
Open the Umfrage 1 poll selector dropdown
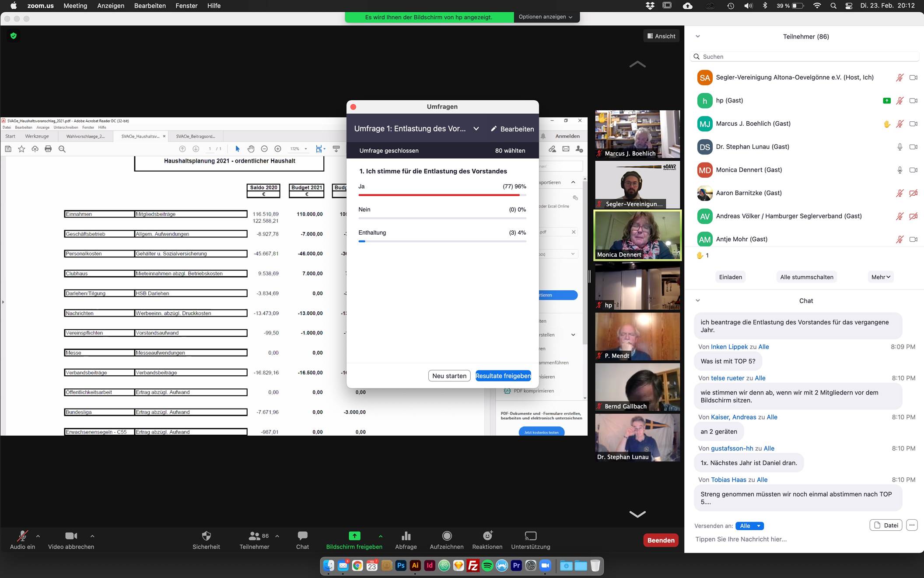pos(476,129)
